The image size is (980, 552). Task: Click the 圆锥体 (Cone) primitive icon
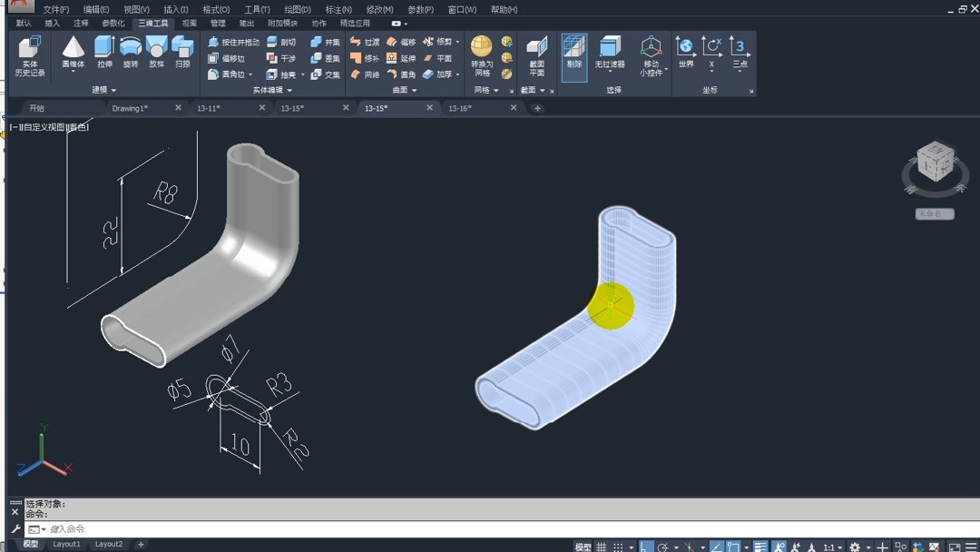click(x=73, y=45)
